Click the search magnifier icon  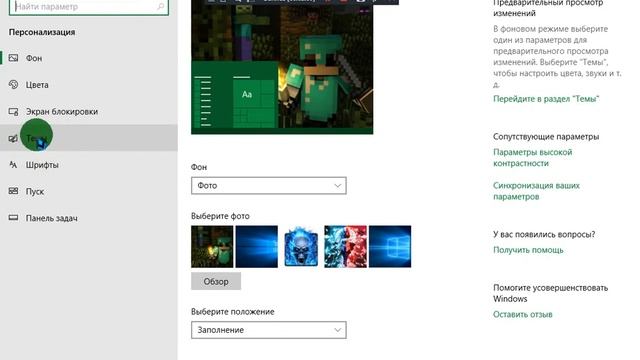[160, 6]
